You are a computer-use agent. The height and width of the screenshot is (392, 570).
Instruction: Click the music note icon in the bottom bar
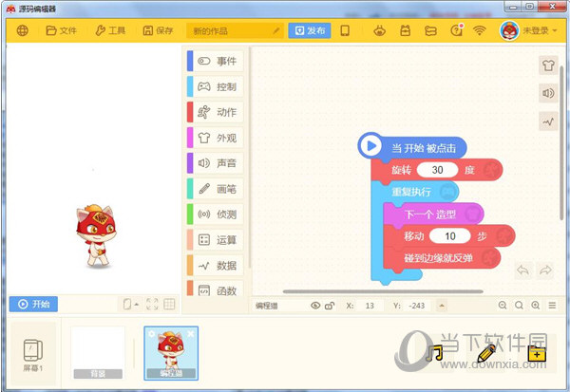click(x=436, y=353)
